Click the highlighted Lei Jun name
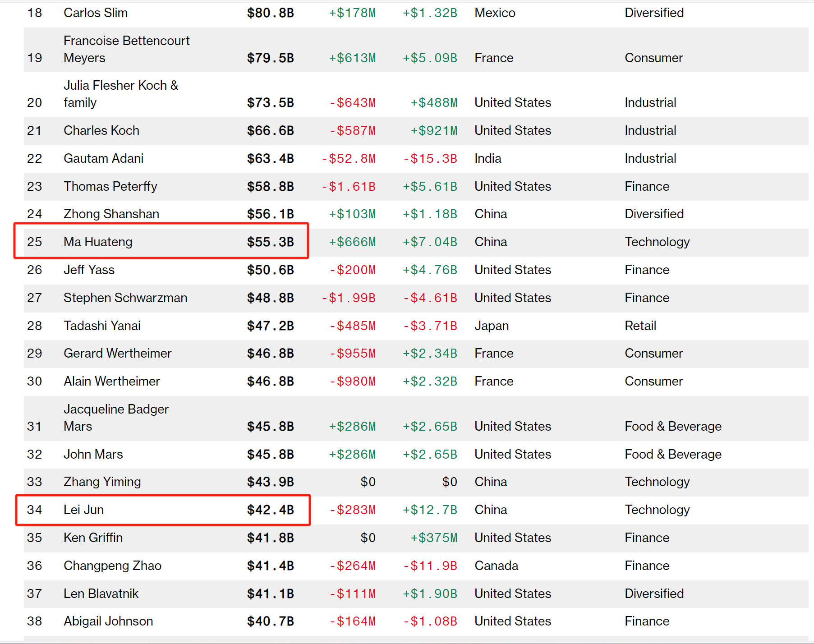The width and height of the screenshot is (814, 644). [x=83, y=510]
